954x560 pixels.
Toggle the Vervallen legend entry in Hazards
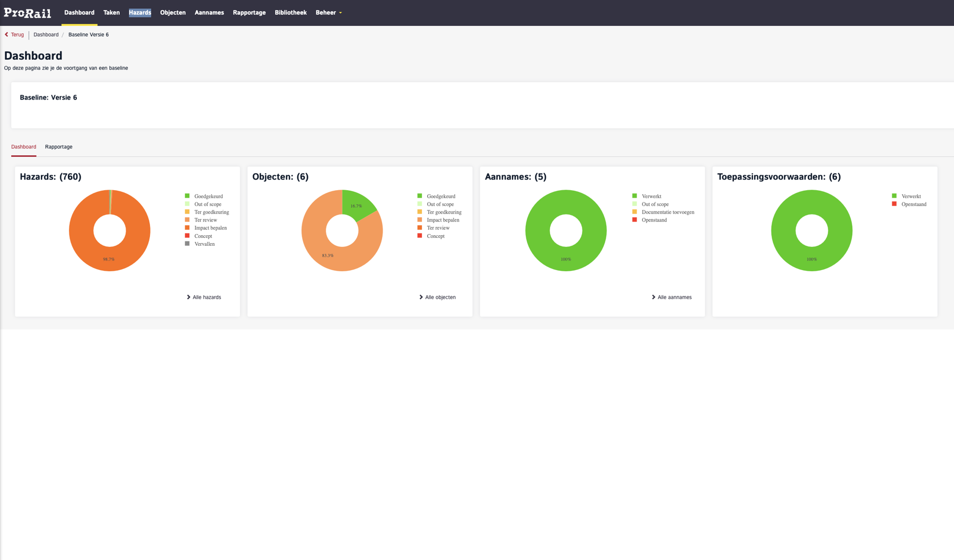204,244
